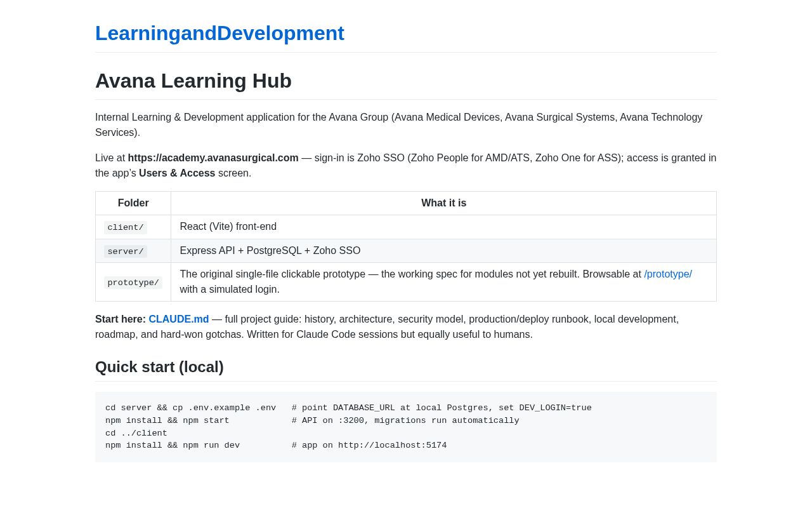Open the CLAUDE.md project guide link

coord(179,319)
